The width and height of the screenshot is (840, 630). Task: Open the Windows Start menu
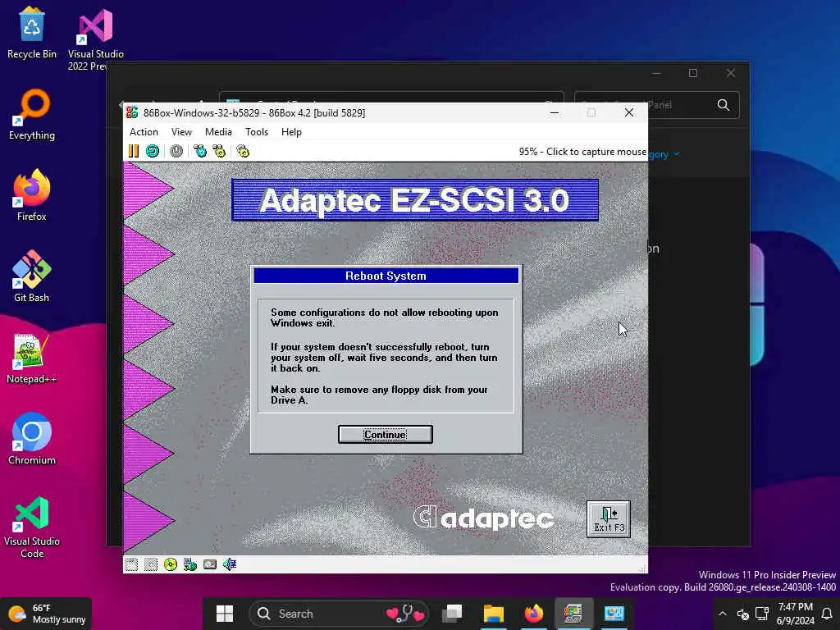[x=225, y=614]
